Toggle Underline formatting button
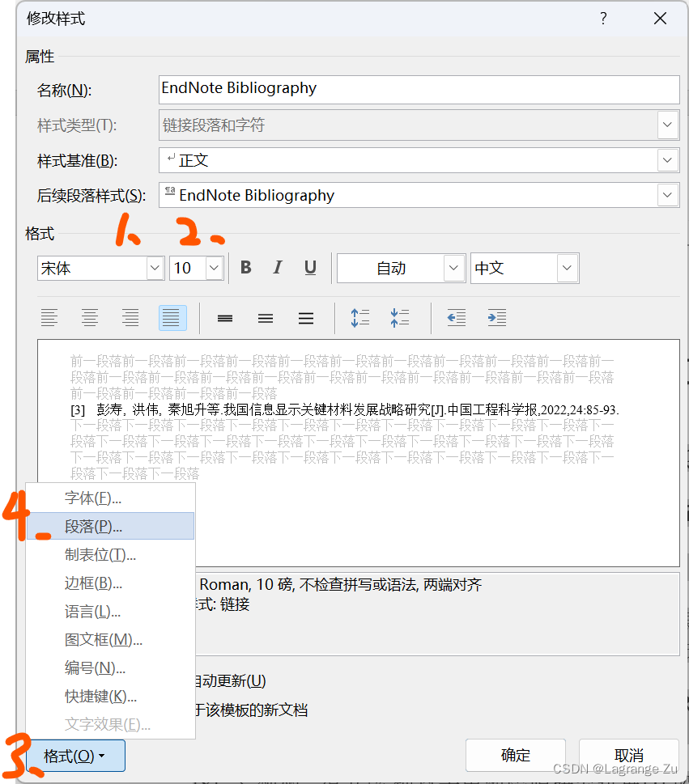 pyautogui.click(x=310, y=268)
